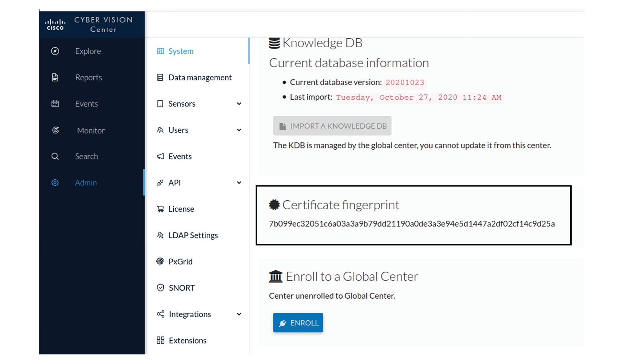The width and height of the screenshot is (624, 364).
Task: Click the SNORT shield icon
Action: pyautogui.click(x=160, y=288)
